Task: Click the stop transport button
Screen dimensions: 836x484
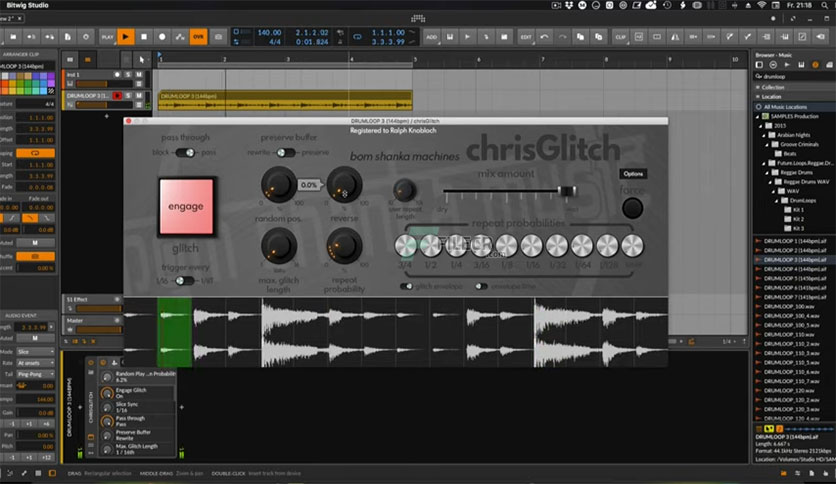Action: point(144,37)
